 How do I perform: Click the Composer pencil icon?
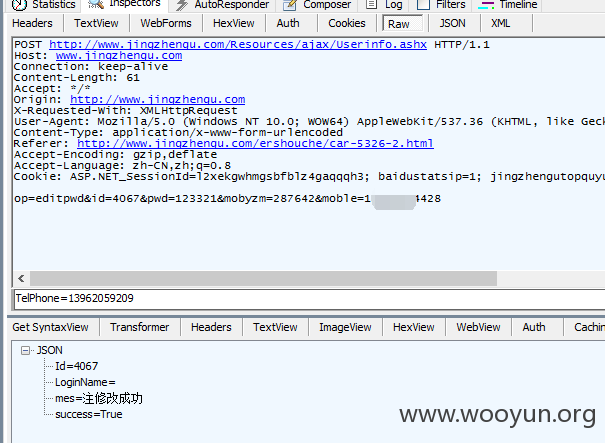click(x=290, y=5)
